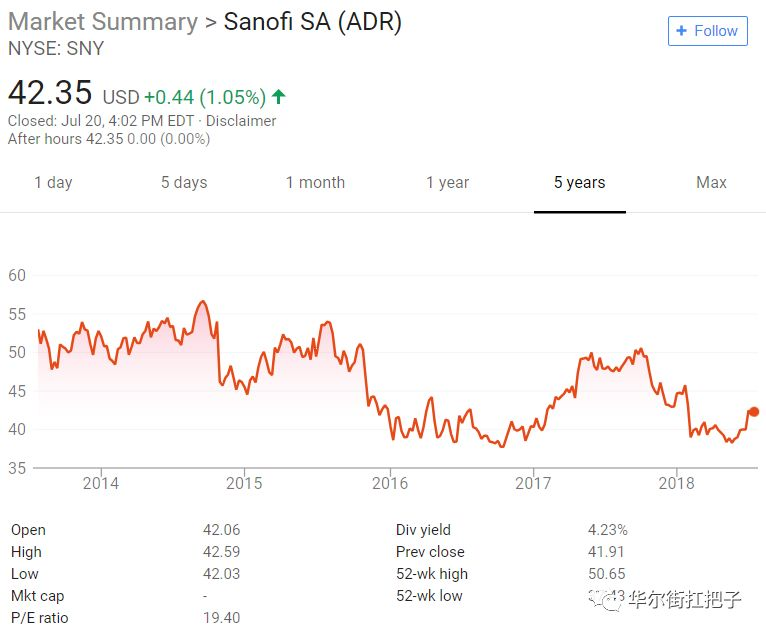Show the Max time range
The width and height of the screenshot is (766, 633).
click(711, 182)
